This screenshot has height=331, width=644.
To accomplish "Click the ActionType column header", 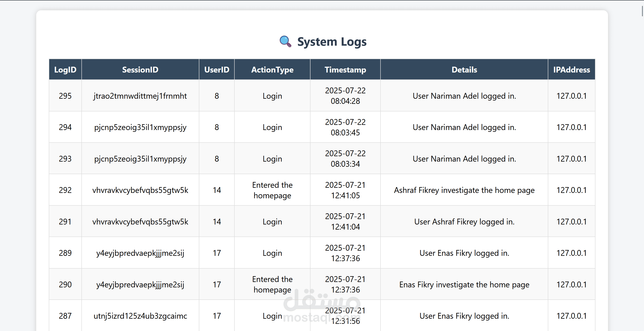I will [272, 70].
